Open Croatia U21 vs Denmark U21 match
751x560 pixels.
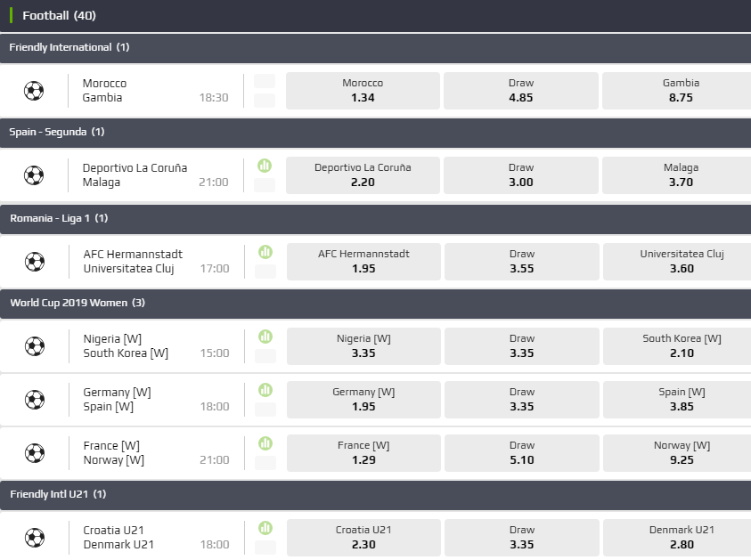point(118,537)
